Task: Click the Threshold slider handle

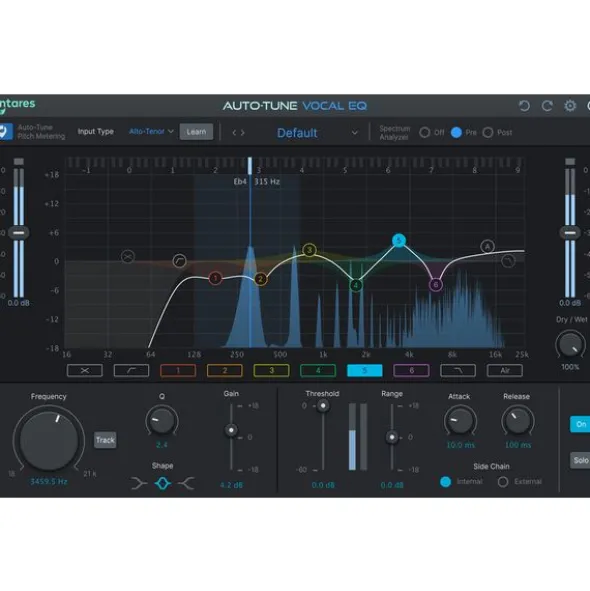Action: point(323,406)
